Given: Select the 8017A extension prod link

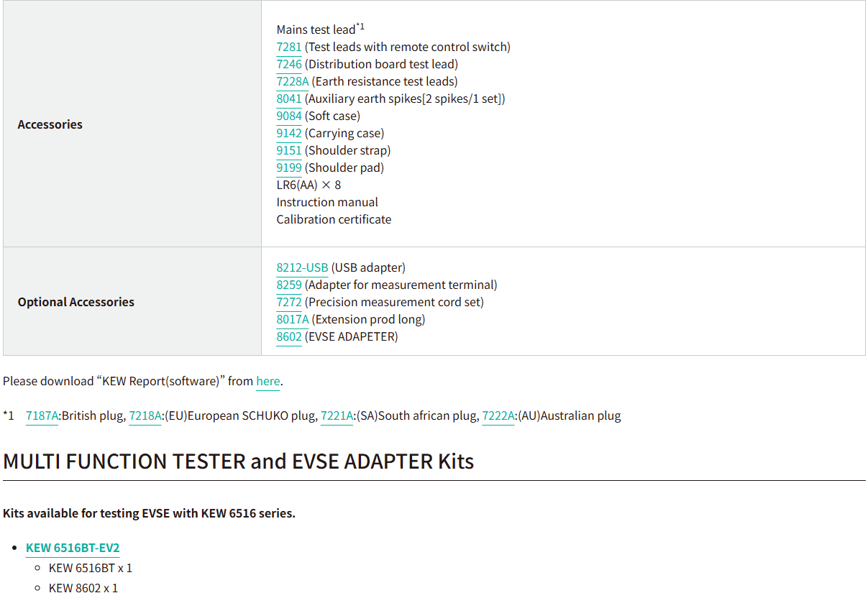Looking at the screenshot, I should (x=293, y=320).
